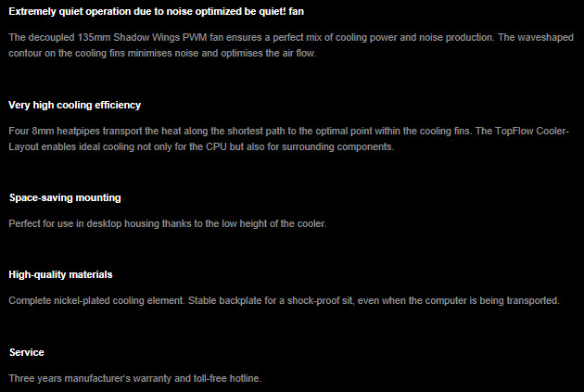
Task: Click the 'TopFlow Cooler-' text
Action: pyautogui.click(x=532, y=132)
